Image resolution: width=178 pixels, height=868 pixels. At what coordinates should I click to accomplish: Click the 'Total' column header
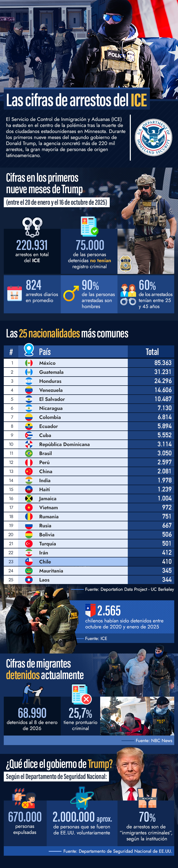tap(152, 352)
